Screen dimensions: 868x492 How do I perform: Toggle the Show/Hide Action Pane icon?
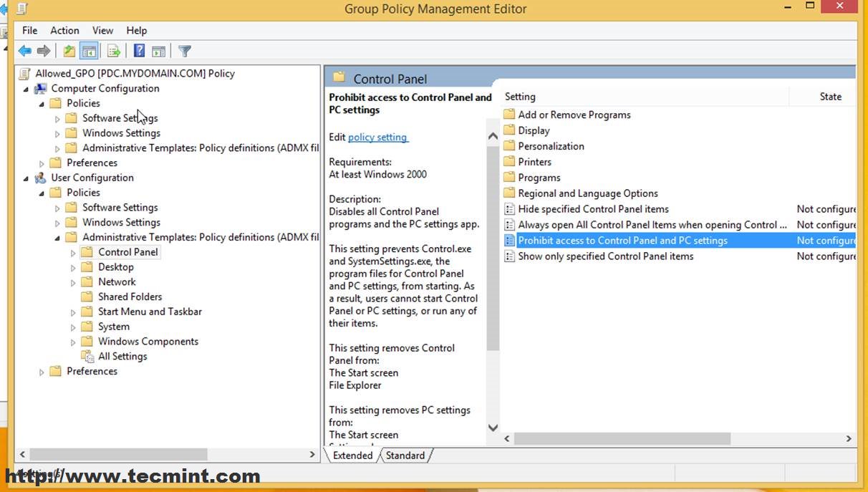tap(159, 51)
